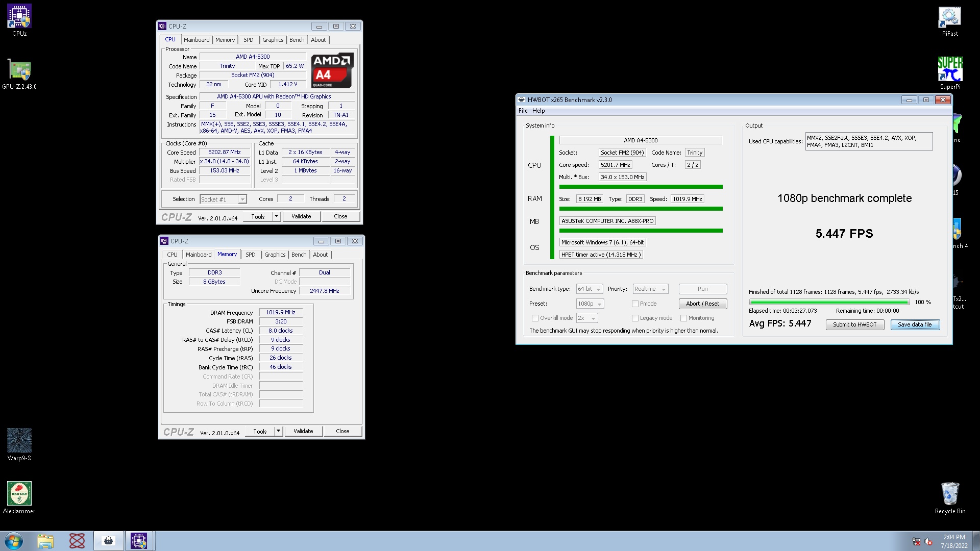980x551 pixels.
Task: Click the muted volume tray icon
Action: 928,541
